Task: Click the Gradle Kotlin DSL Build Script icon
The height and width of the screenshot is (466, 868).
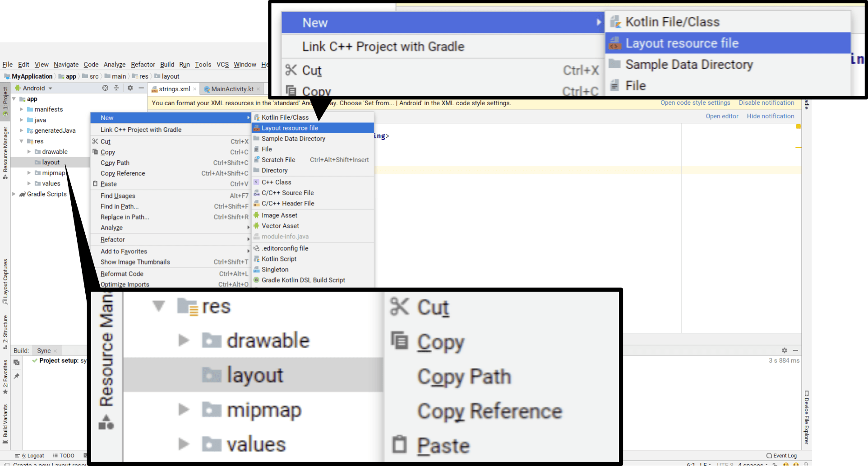Action: point(256,280)
